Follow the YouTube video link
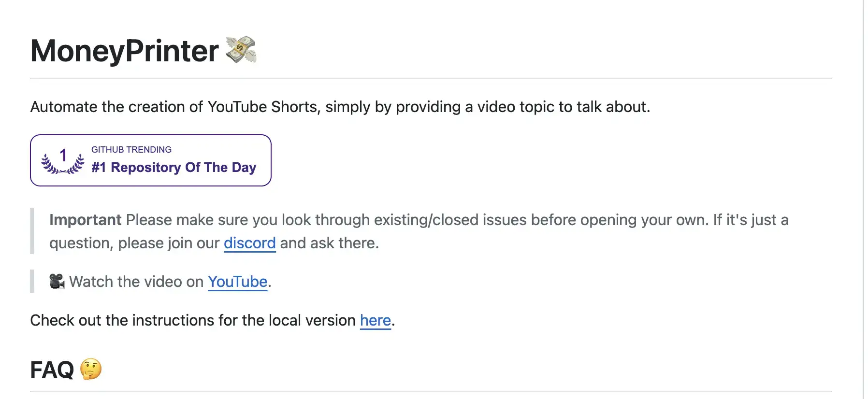Screen dimensions: 868x399 (238, 282)
